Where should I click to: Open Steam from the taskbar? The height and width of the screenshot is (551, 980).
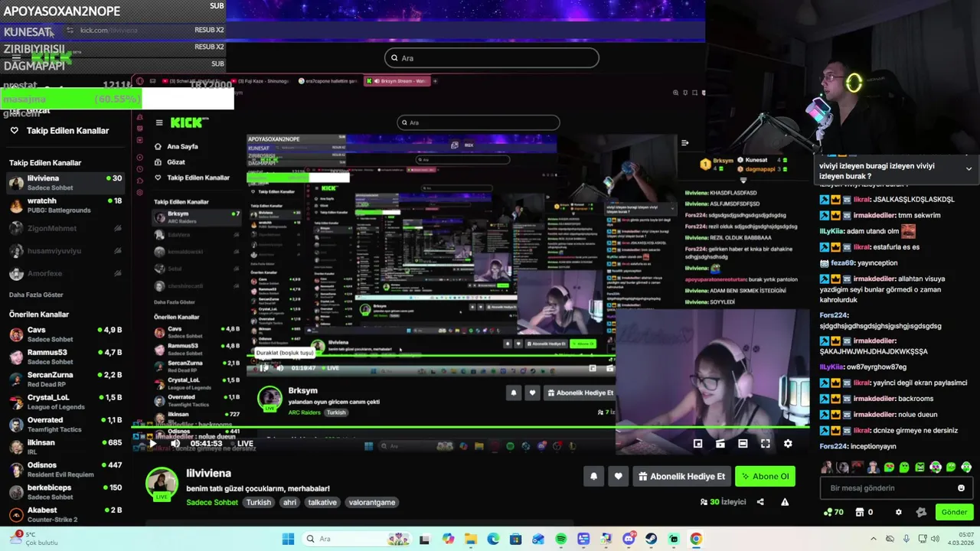coord(651,539)
